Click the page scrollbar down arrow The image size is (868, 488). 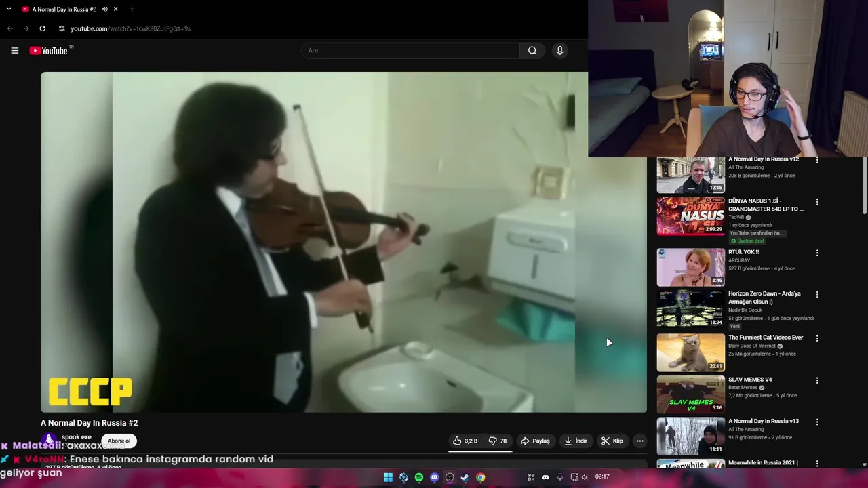click(864, 465)
